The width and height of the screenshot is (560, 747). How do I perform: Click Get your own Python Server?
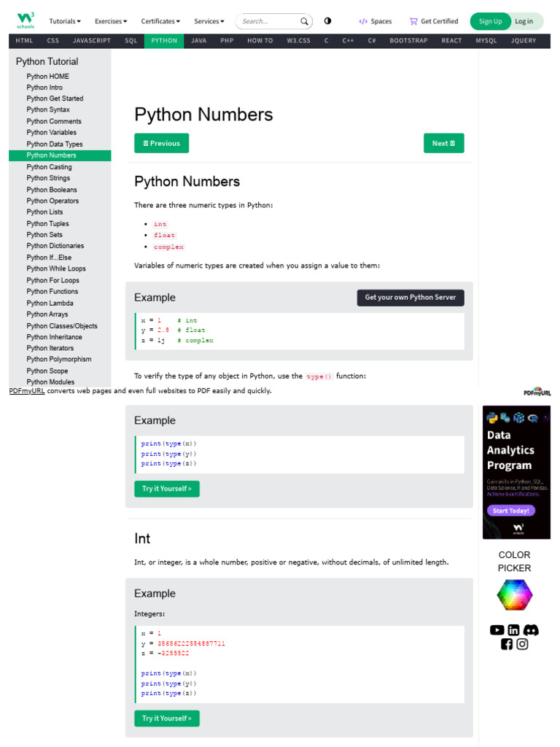point(411,298)
